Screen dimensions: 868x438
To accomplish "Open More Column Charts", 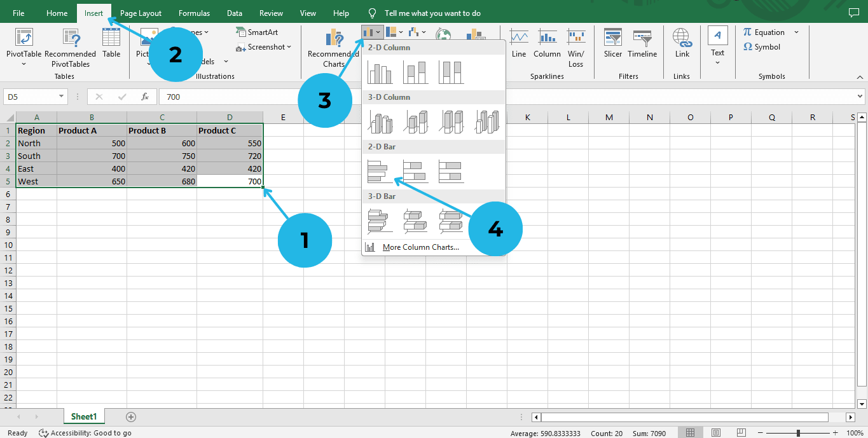I will click(421, 247).
